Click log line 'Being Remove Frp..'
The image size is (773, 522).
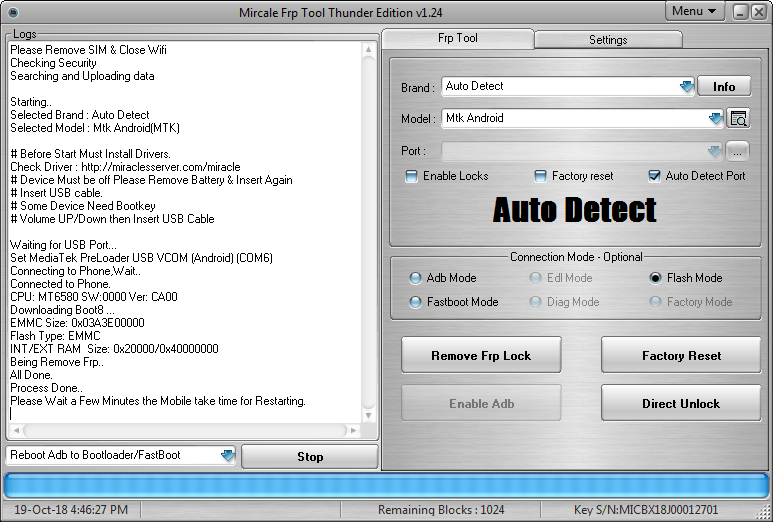tap(57, 362)
